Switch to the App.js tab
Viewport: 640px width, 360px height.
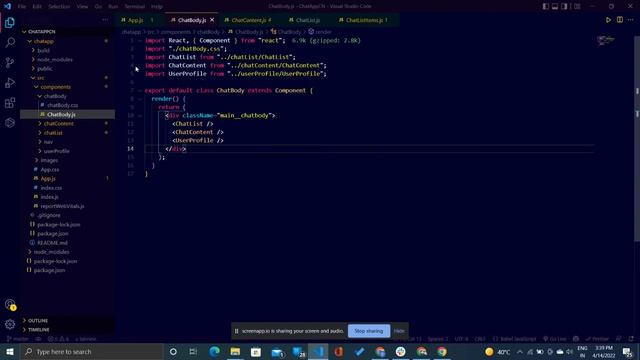138,20
